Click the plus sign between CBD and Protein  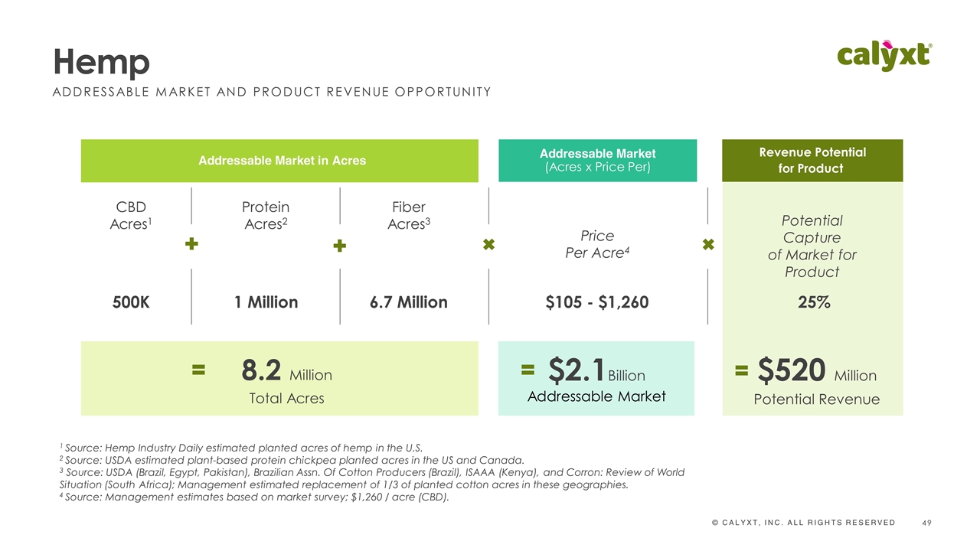(x=192, y=243)
